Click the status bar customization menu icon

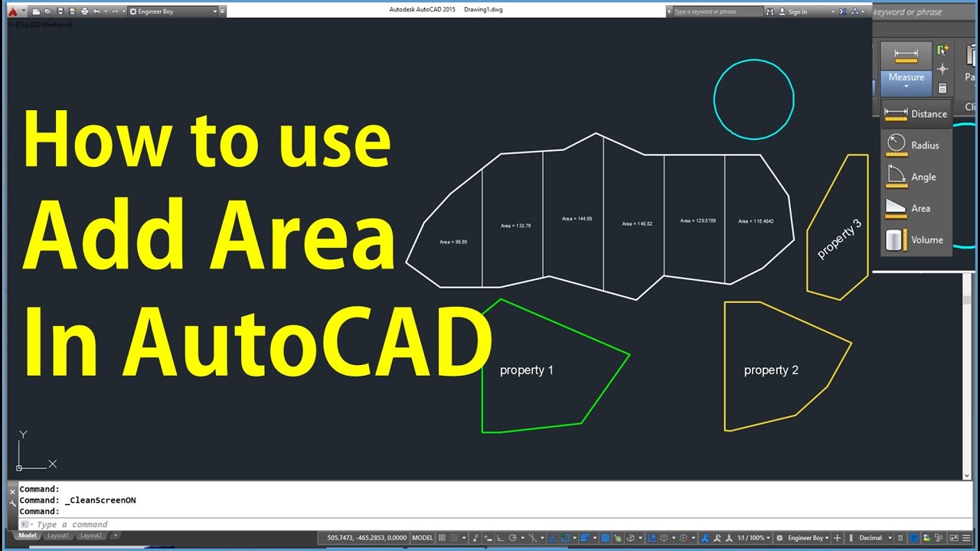click(x=966, y=538)
